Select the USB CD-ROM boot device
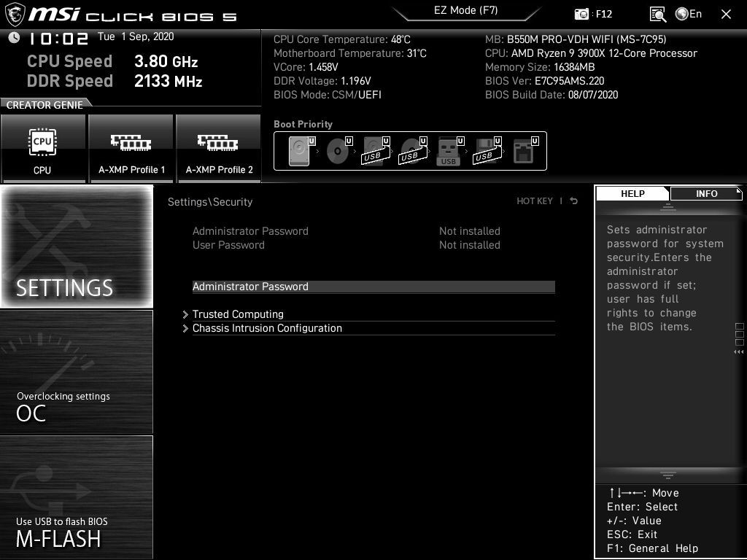This screenshot has width=747, height=560. coord(414,151)
